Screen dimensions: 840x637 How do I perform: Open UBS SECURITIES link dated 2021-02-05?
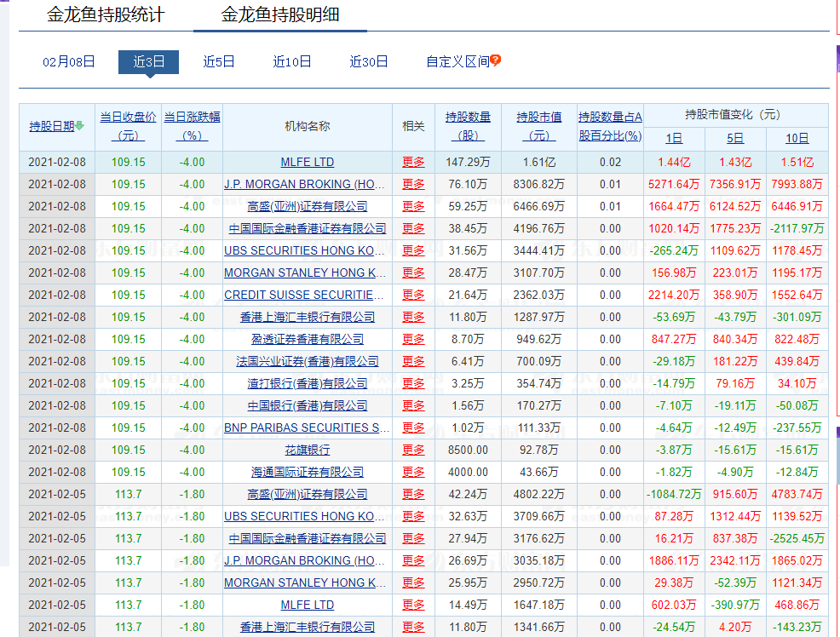(x=304, y=517)
